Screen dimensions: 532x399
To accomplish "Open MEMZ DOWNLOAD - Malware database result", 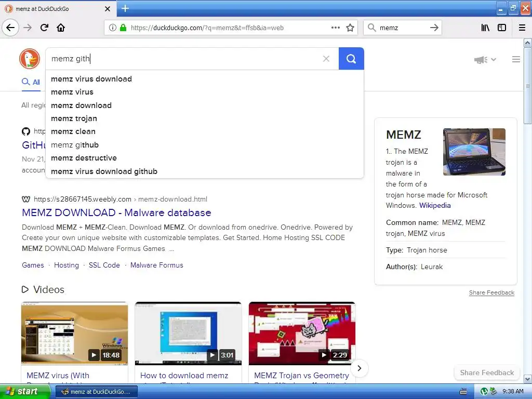I will tap(116, 212).
